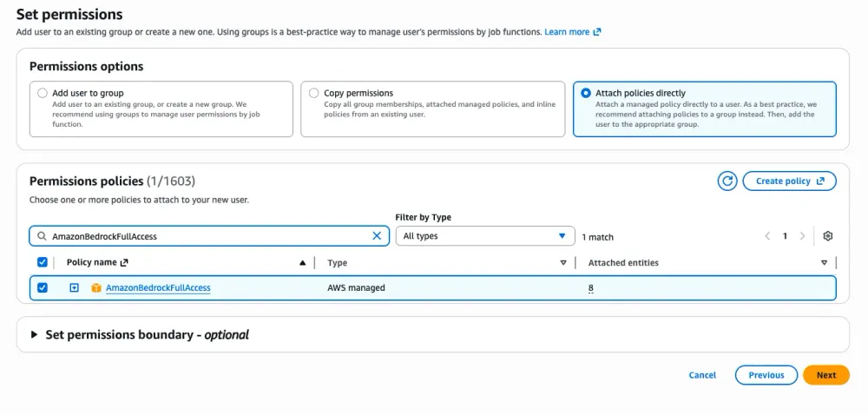This screenshot has width=868, height=415.
Task: Click the previous page arrow icon
Action: pos(767,236)
